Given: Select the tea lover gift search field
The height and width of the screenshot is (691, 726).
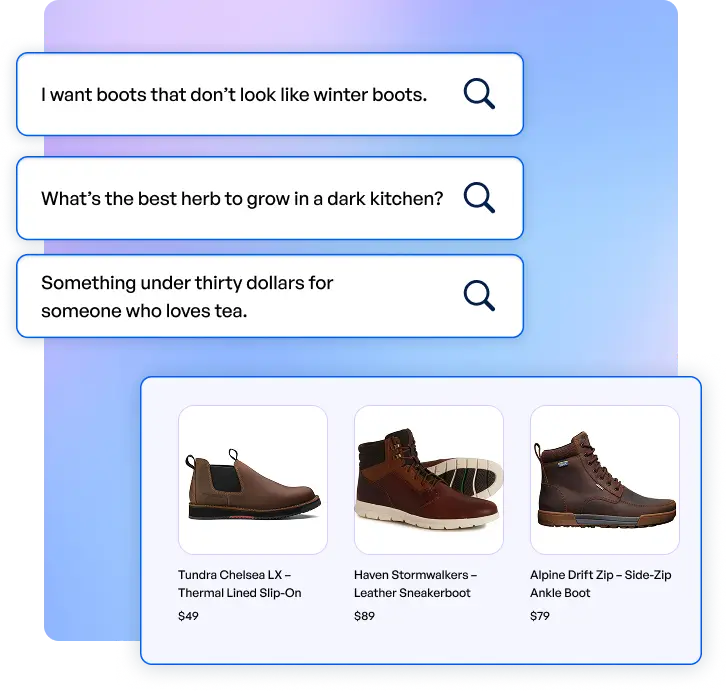Looking at the screenshot, I should 270,296.
